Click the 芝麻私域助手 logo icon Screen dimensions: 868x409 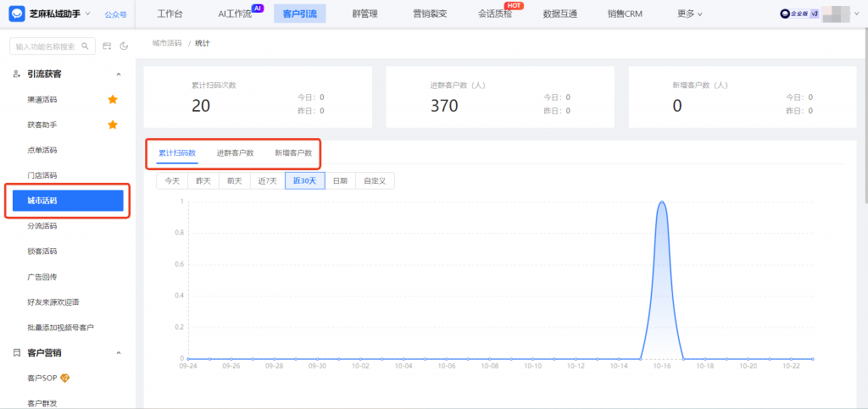click(x=17, y=14)
